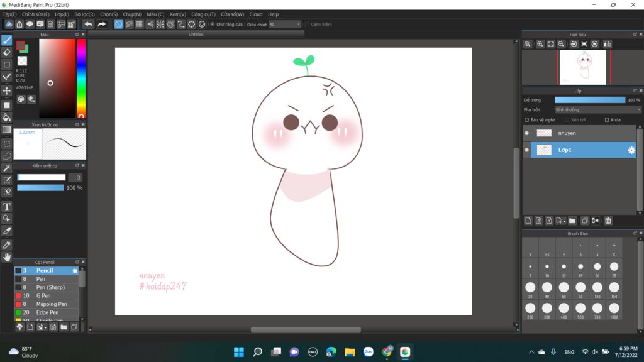This screenshot has width=644, height=362.
Task: Adjust the Độ trong layer opacity slider
Action: click(x=590, y=100)
